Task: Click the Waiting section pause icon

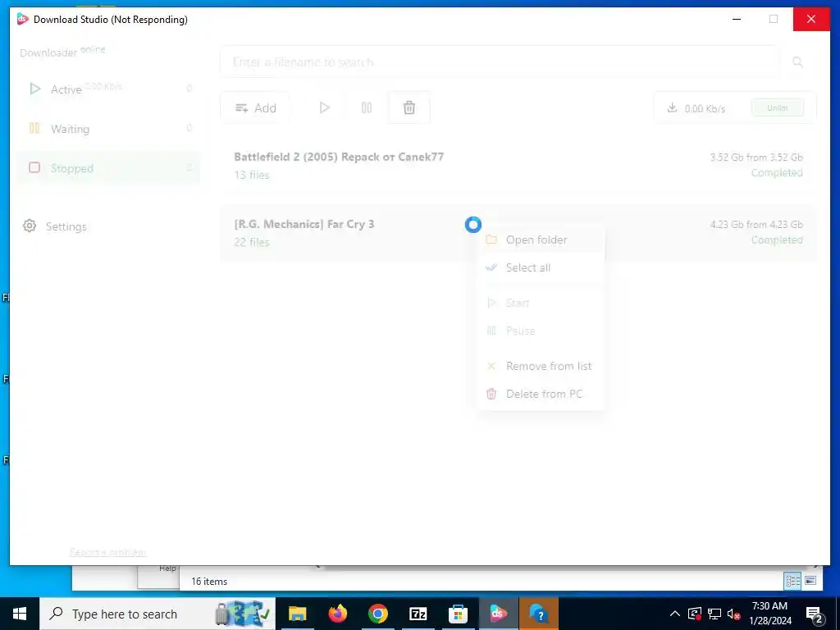Action: coord(34,128)
